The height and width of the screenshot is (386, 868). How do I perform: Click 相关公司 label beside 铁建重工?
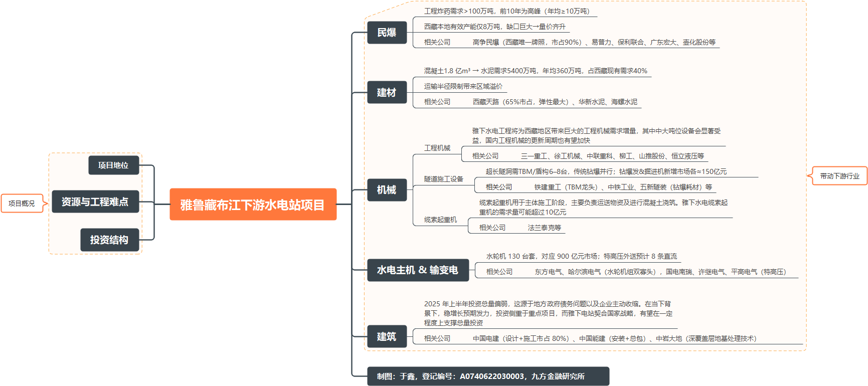[499, 187]
